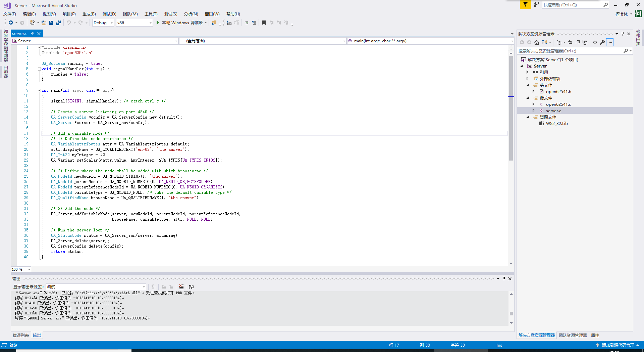The image size is (644, 352).
Task: Comment out selected lines via toolbar icon
Action: click(247, 23)
